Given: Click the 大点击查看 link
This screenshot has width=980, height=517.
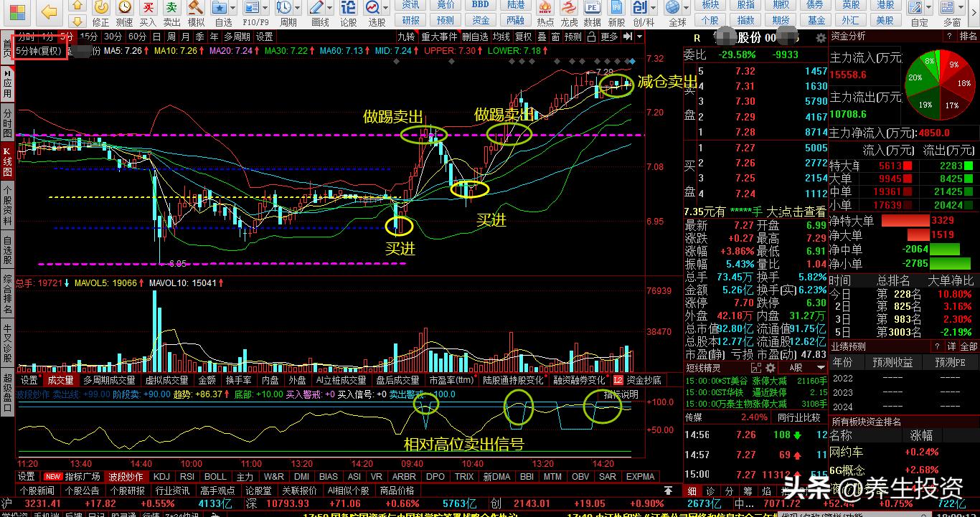Looking at the screenshot, I should [x=796, y=212].
